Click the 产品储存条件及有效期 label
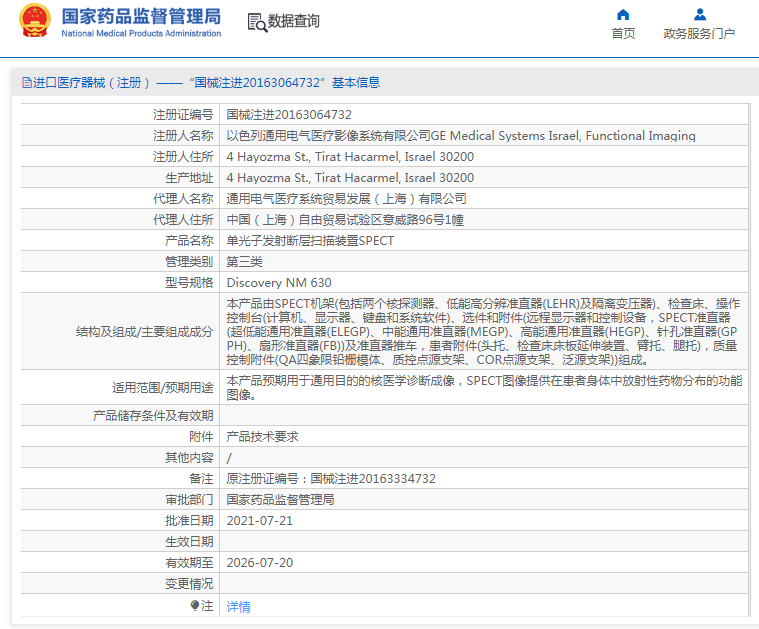This screenshot has height=629, width=759. pos(153,416)
